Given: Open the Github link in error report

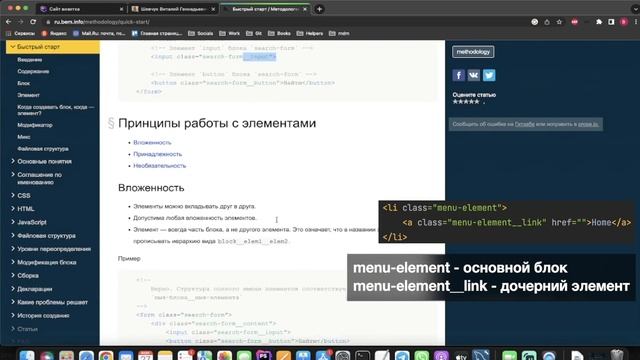Looking at the screenshot, I should [524, 124].
